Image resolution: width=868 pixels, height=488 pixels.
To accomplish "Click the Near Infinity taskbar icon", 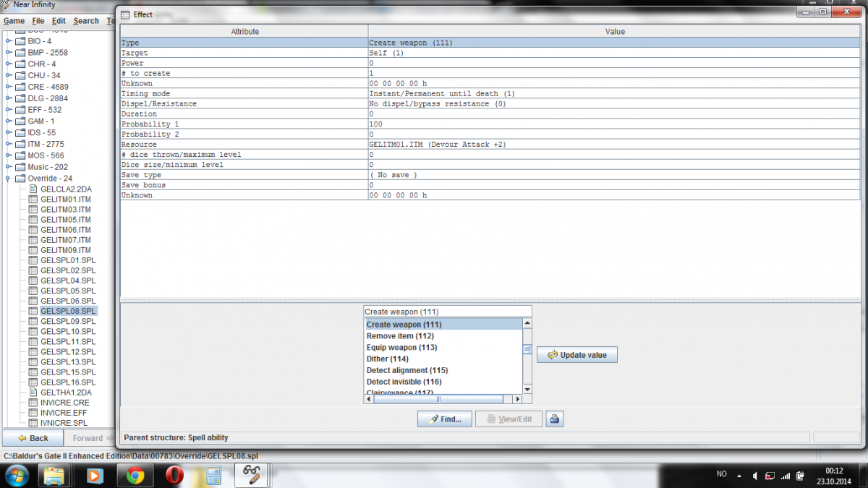I will click(252, 475).
